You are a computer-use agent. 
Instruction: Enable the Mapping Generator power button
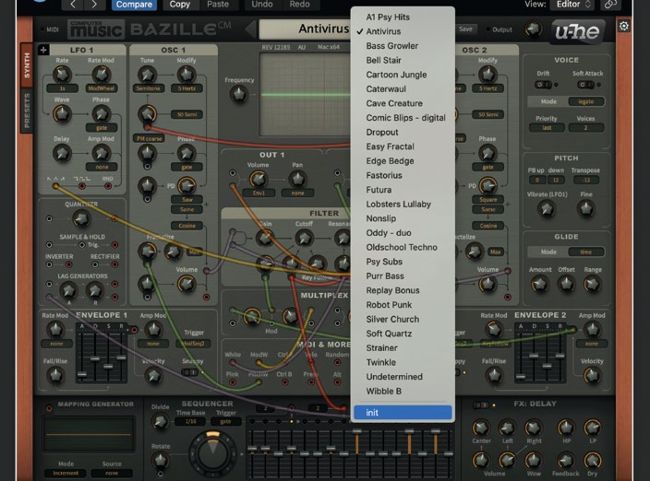pos(49,408)
